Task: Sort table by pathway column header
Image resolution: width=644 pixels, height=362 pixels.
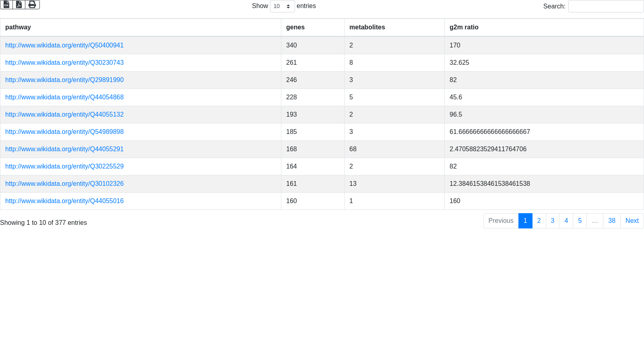Action: click(18, 27)
